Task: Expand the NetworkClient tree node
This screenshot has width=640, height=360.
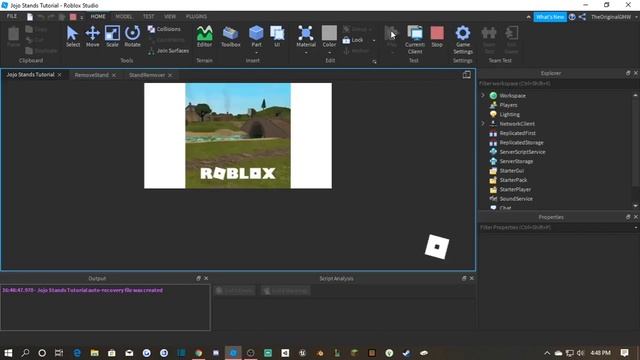Action: [x=483, y=123]
